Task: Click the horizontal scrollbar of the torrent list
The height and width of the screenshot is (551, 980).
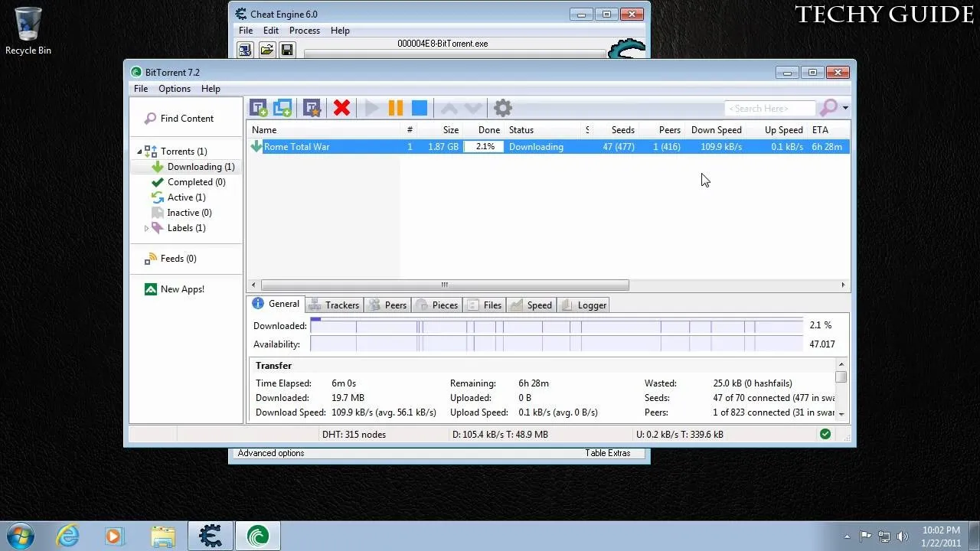Action: 444,285
